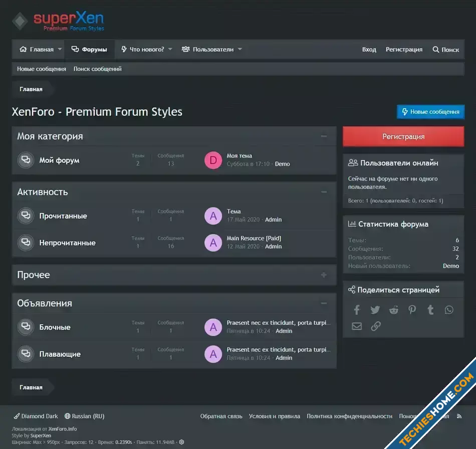Open the avatar in the Блочные row

(x=213, y=327)
